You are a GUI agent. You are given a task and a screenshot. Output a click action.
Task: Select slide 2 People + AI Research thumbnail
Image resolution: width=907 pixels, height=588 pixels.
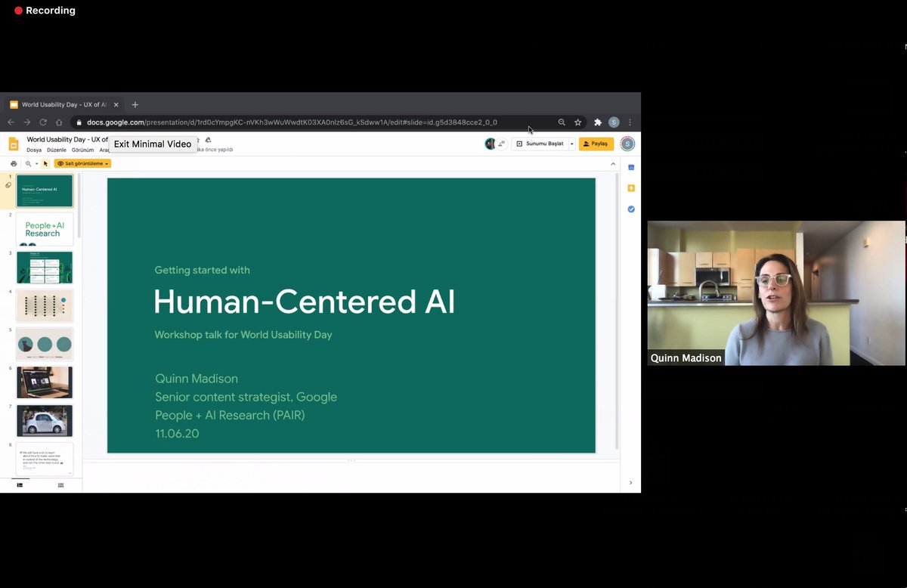coord(45,229)
